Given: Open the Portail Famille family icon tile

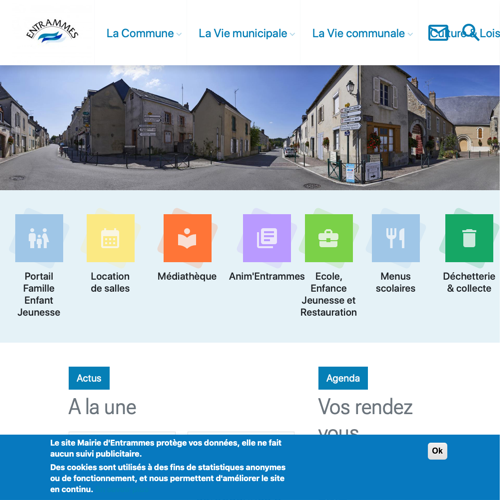Looking at the screenshot, I should coord(39,238).
